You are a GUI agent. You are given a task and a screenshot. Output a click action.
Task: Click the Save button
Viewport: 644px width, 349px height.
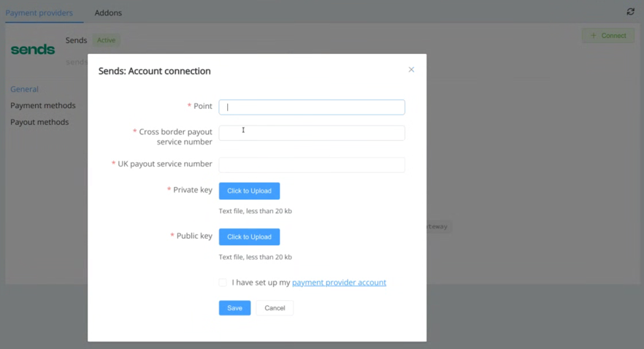(234, 308)
